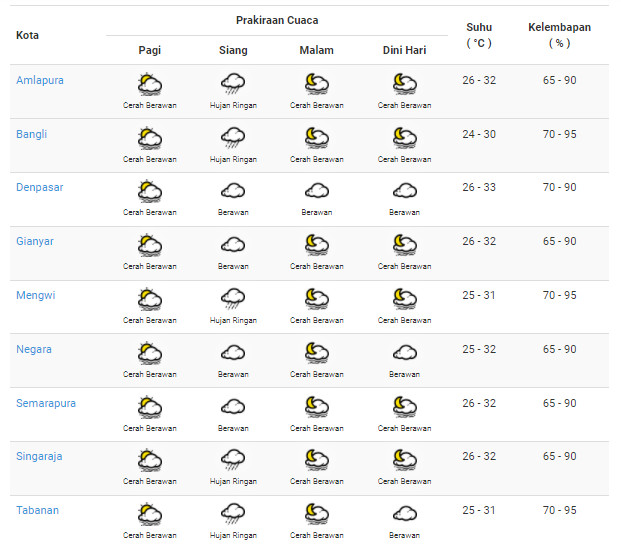Click Tabanan's early-morning Berawan icon
Viewport: 621px width, 556px height.
[x=404, y=514]
